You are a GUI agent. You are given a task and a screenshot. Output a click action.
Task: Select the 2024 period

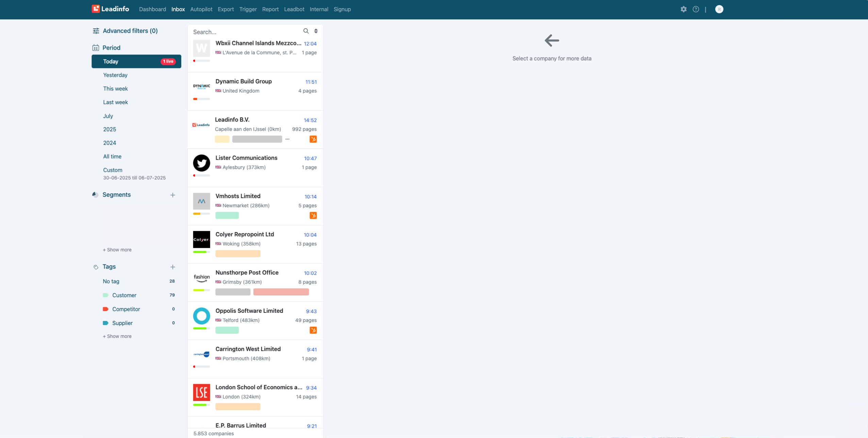[x=110, y=143]
